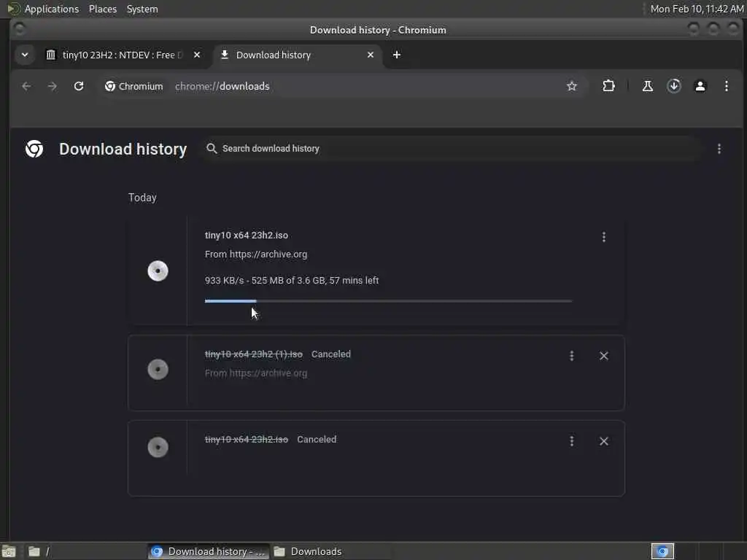Open the Chrome Labs flask icon
Screen dimensions: 747x560
click(x=648, y=86)
